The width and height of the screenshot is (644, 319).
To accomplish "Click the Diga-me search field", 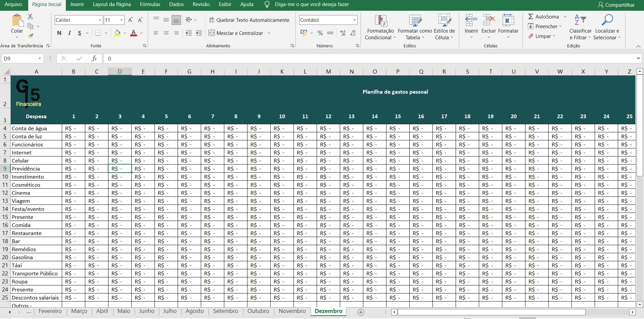I will click(312, 4).
